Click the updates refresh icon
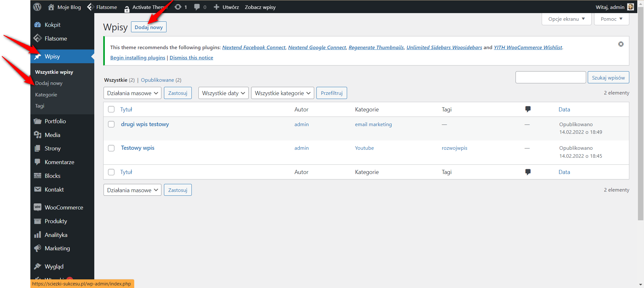Viewport: 644px width, 288px height. [x=178, y=7]
